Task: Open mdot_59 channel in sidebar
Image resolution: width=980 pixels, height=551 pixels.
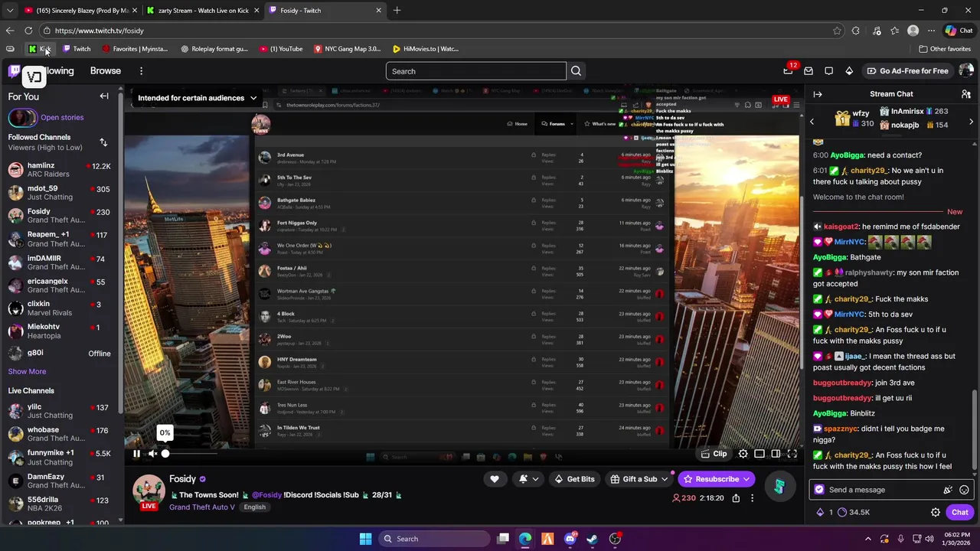Action: tap(60, 193)
